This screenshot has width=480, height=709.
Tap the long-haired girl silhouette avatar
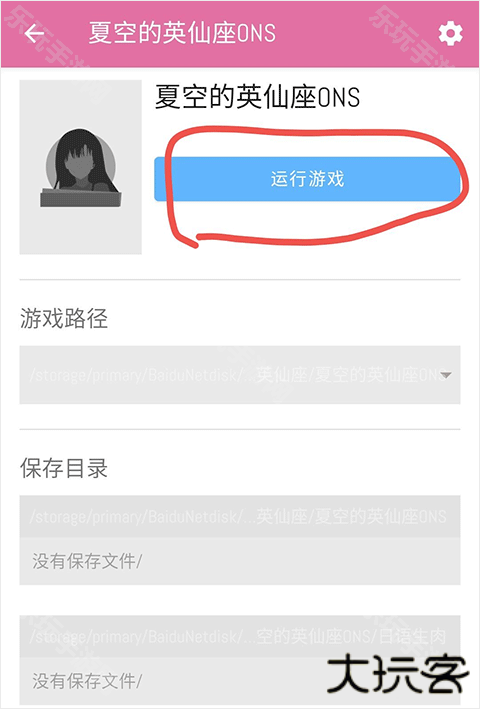point(81,168)
